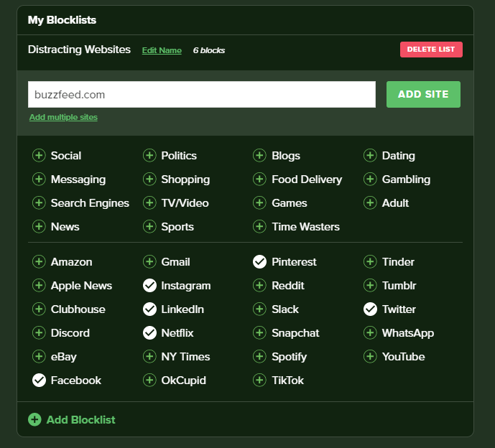Viewport: 495px width, 448px height.
Task: Add eBay to the blocklist
Action: 39,357
